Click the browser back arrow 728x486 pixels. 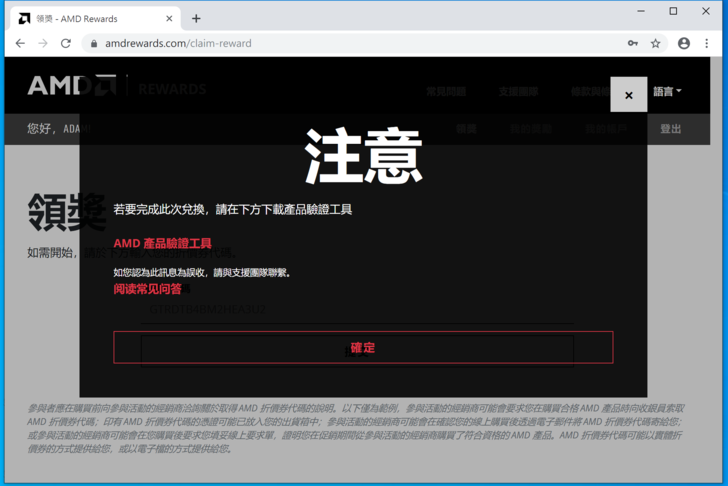point(20,43)
